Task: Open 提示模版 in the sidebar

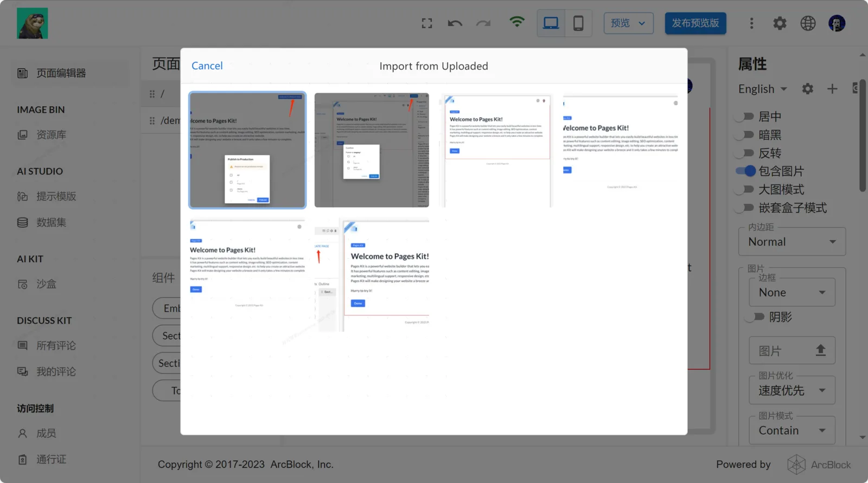Action: tap(71, 196)
